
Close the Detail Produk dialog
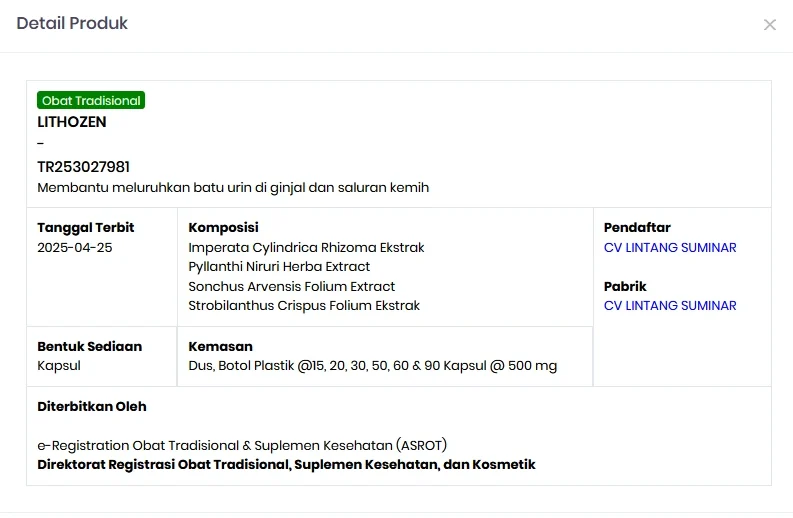(x=769, y=25)
